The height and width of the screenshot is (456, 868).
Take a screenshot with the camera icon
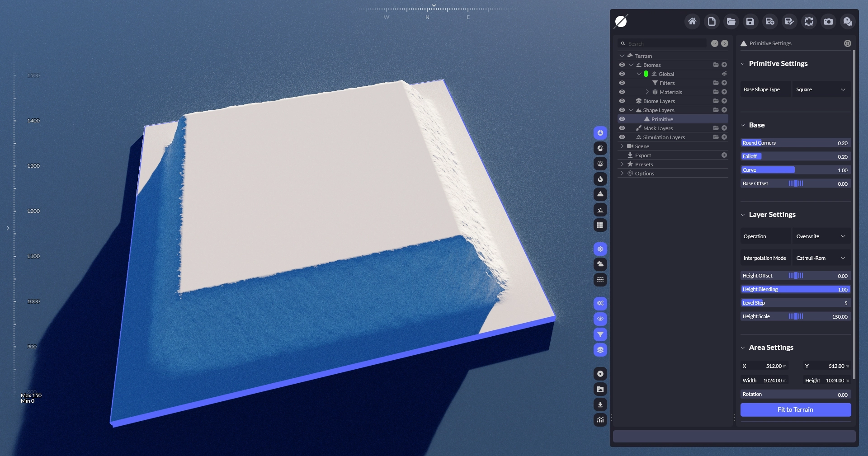(828, 21)
